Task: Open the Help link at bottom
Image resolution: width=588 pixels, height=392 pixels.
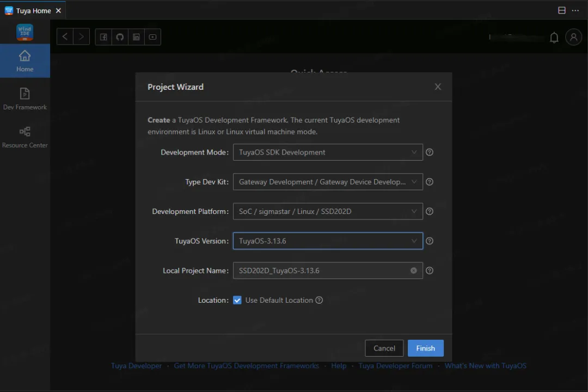Action: point(339,366)
